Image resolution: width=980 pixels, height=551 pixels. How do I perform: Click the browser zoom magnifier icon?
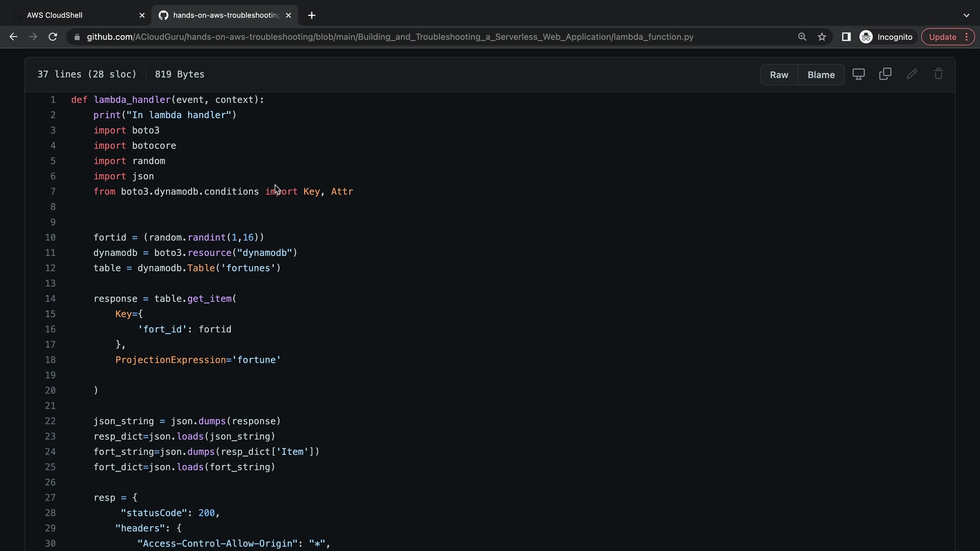coord(802,37)
